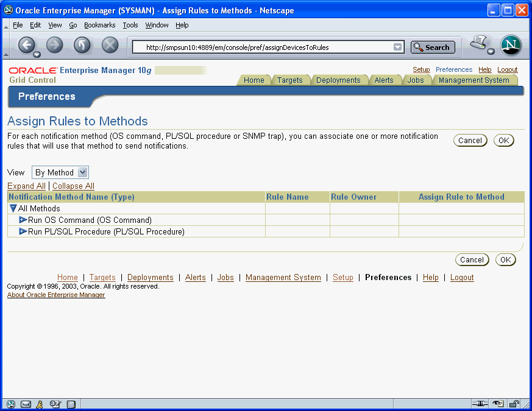Expand the Run OS Command row

[x=23, y=220]
